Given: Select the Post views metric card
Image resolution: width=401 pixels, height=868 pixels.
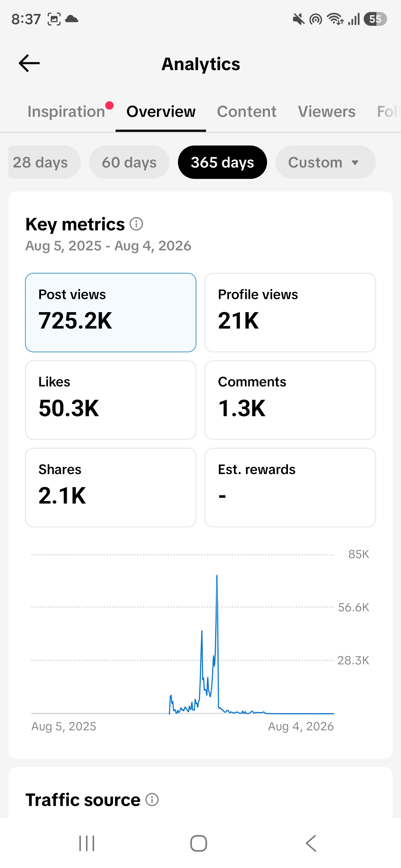Looking at the screenshot, I should [x=111, y=313].
